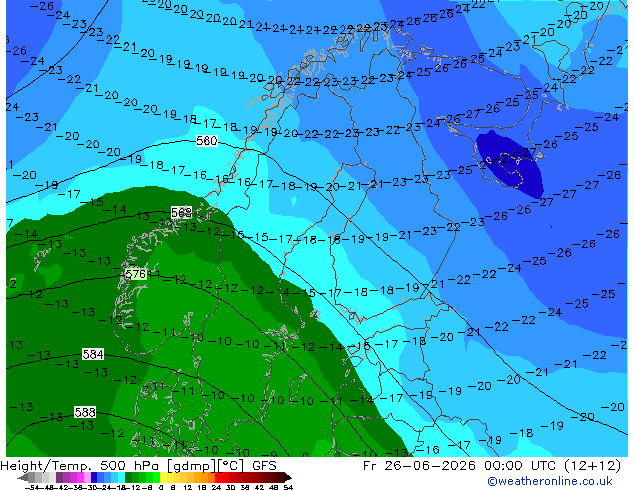The height and width of the screenshot is (490, 634).
Task: Open the weatheronline.co.uk copyright link
Action: [550, 481]
